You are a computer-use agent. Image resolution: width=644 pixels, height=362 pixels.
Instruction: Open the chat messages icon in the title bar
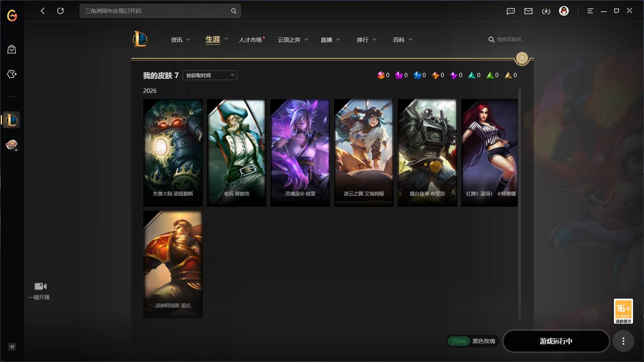[511, 11]
